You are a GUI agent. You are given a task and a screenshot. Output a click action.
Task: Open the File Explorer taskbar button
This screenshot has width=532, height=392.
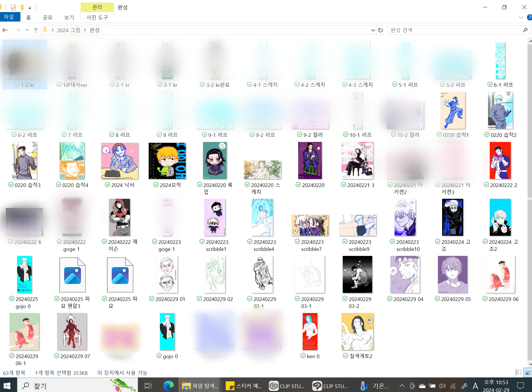point(200,386)
